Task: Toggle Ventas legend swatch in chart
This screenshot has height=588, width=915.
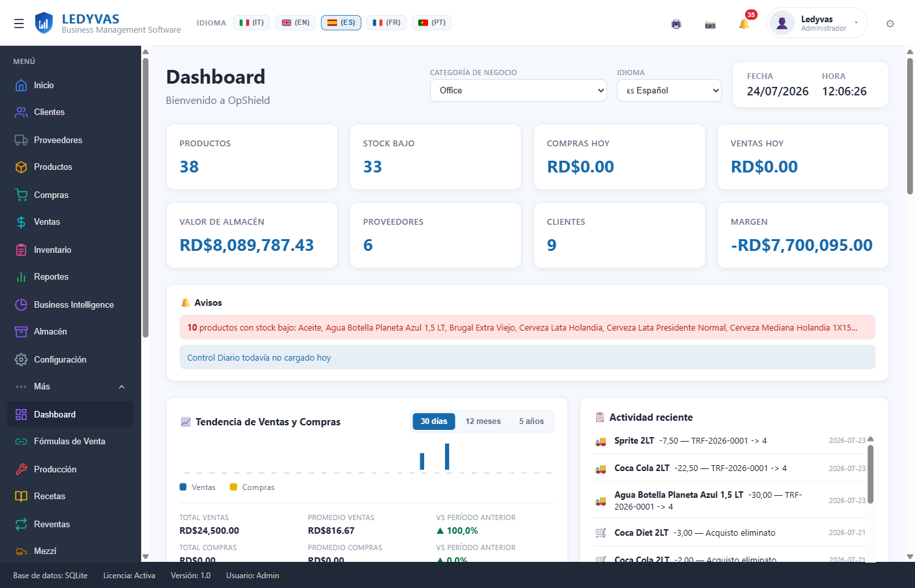Action: coord(183,487)
